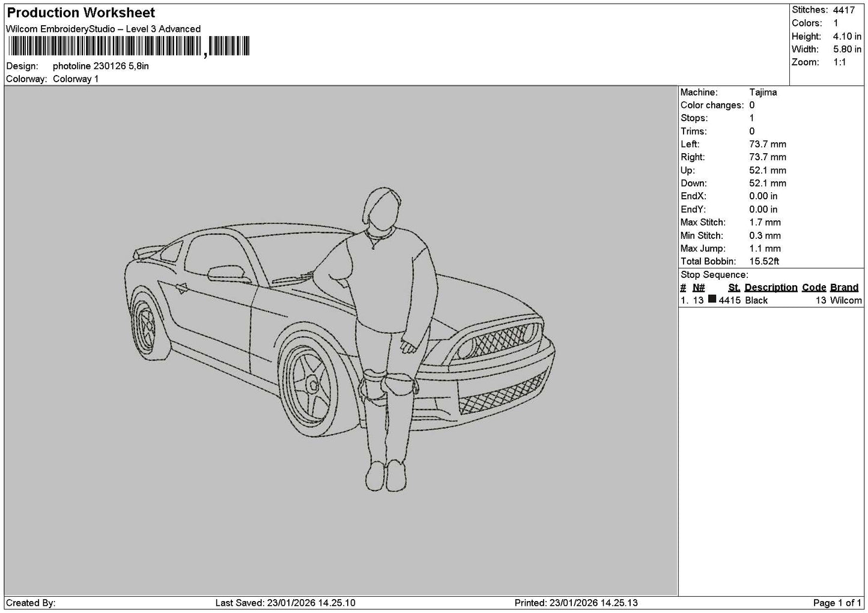
Task: Click the 'Machine:' label
Action: point(699,92)
